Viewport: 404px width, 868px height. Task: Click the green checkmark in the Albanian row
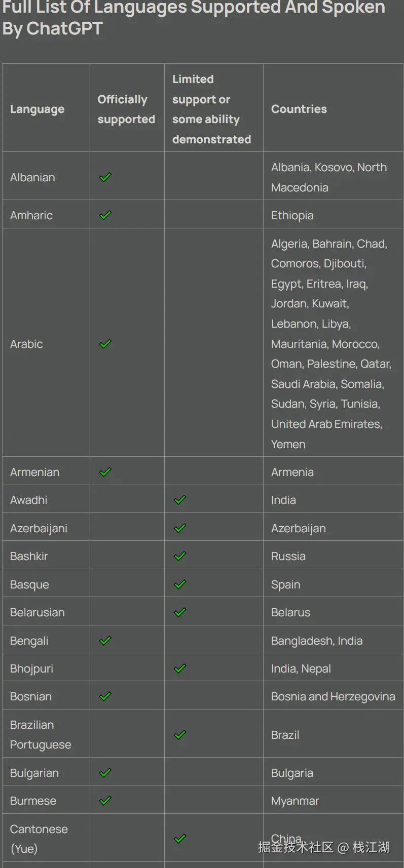coord(105,177)
